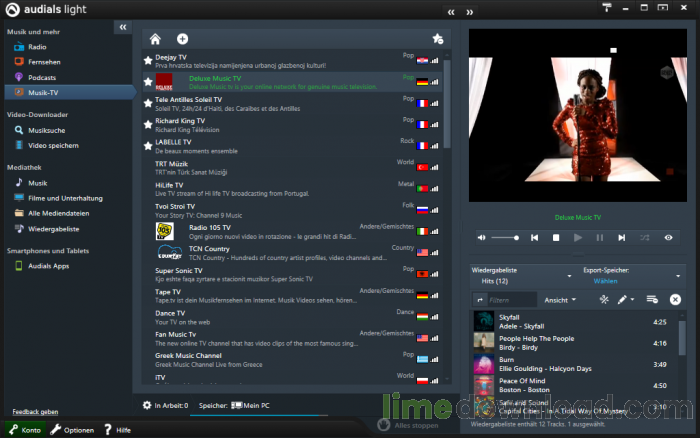Select HiLife TV channel
Image resolution: width=700 pixels, height=438 pixels.
tap(292, 189)
